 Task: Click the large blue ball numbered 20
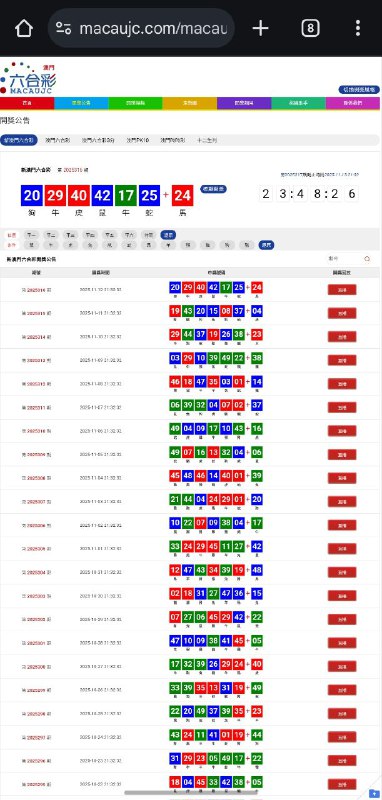pyautogui.click(x=32, y=196)
